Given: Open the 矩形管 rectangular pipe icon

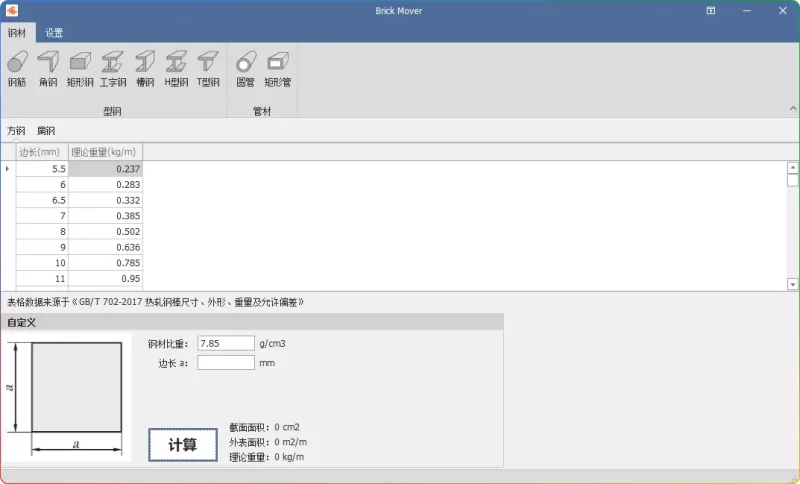Looking at the screenshot, I should point(278,68).
